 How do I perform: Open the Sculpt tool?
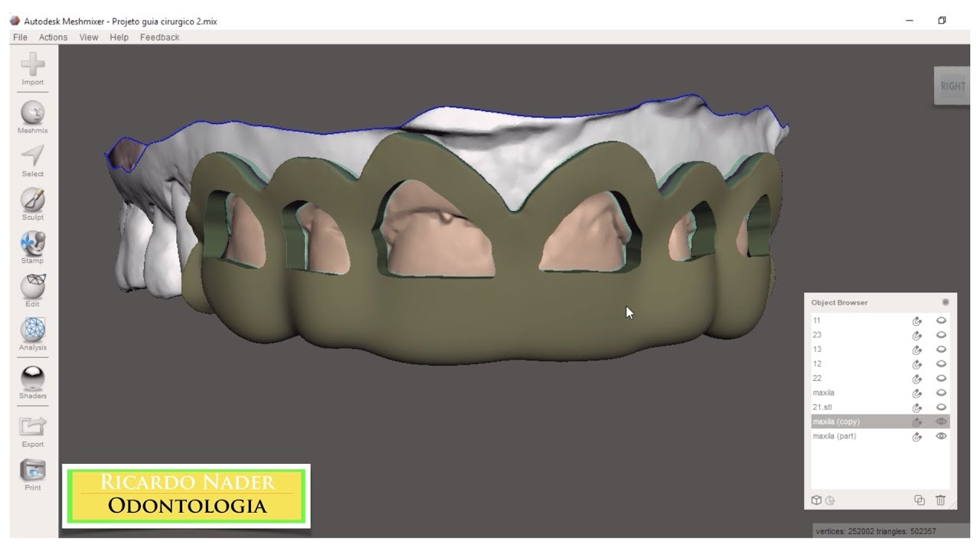pos(32,200)
